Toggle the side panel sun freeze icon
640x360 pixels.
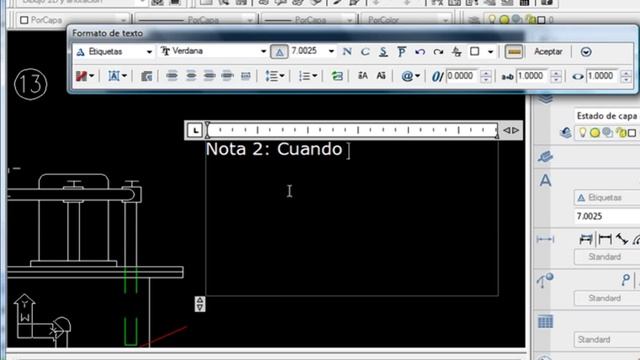coord(595,132)
